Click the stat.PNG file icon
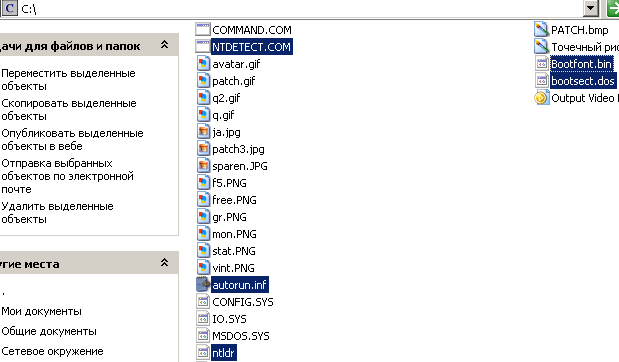The image size is (619, 362). [x=203, y=250]
